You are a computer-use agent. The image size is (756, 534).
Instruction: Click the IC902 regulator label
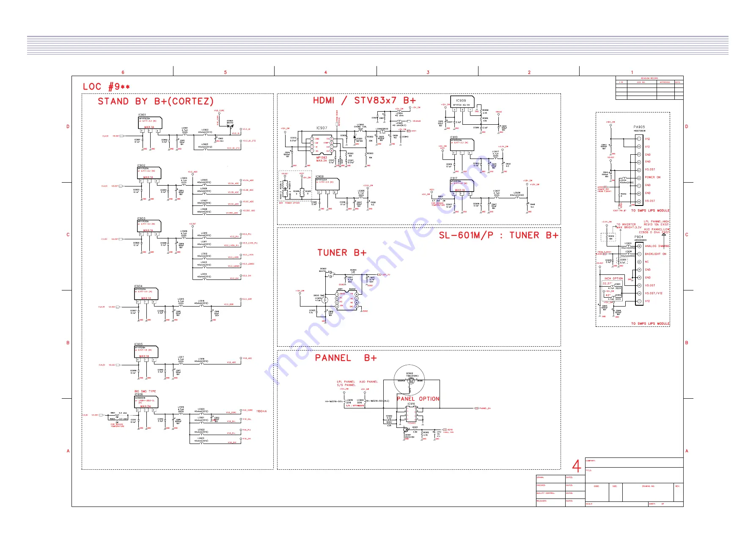pyautogui.click(x=141, y=166)
